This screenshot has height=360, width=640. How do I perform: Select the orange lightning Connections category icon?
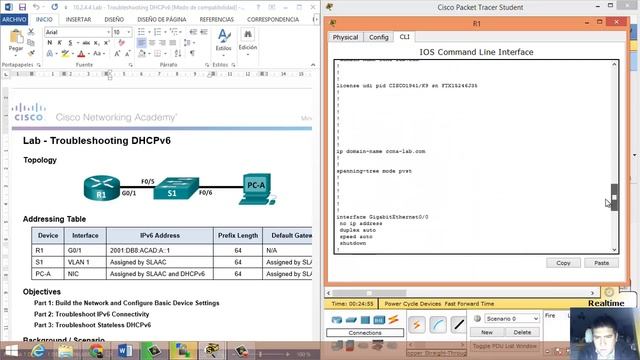[x=393, y=320]
